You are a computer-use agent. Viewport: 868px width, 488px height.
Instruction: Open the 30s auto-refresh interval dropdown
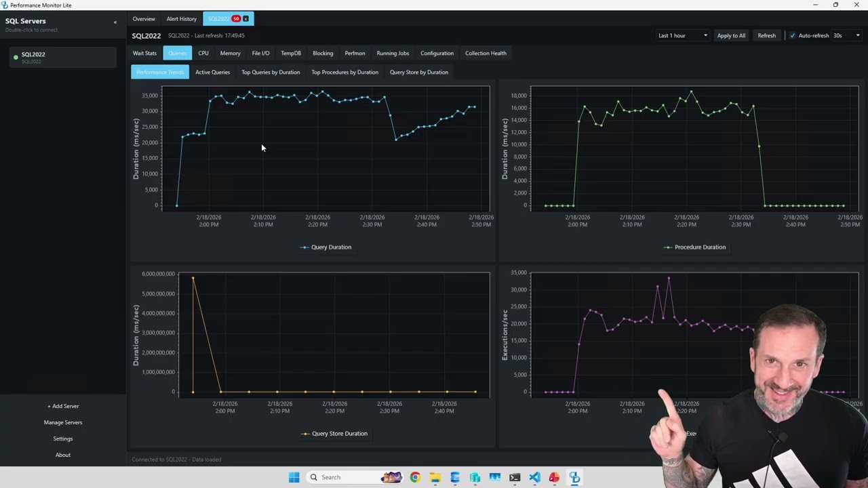(846, 35)
